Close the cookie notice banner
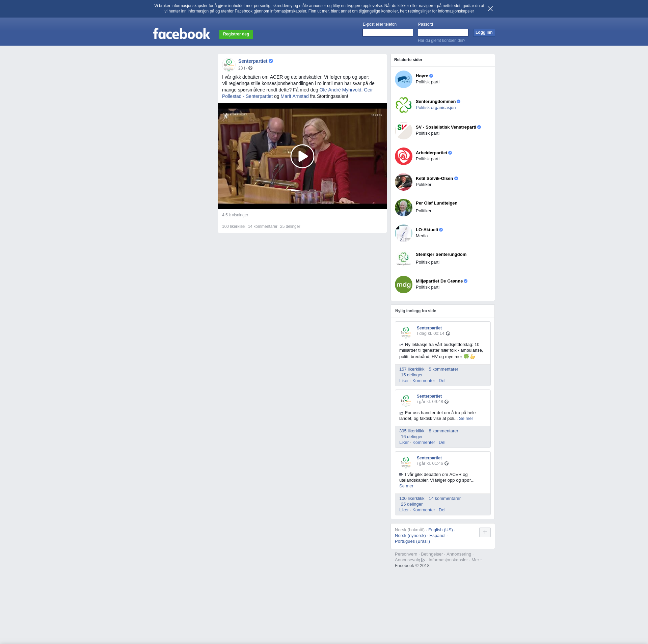 click(490, 9)
